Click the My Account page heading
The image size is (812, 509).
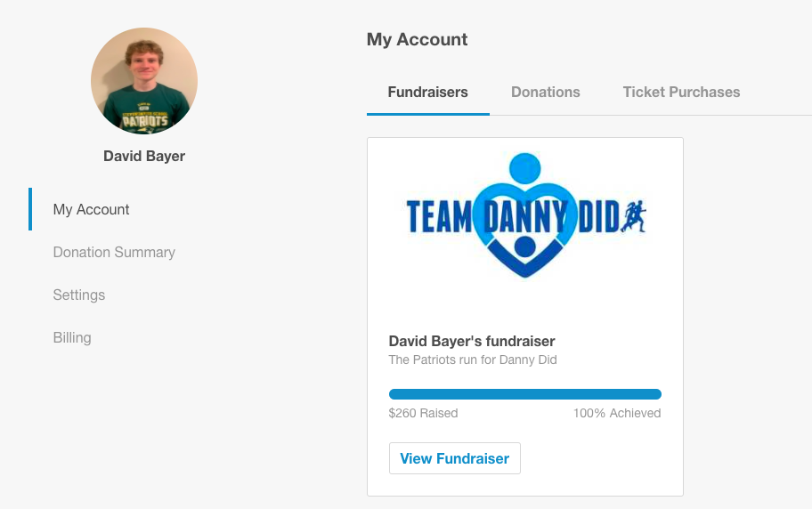(x=417, y=39)
